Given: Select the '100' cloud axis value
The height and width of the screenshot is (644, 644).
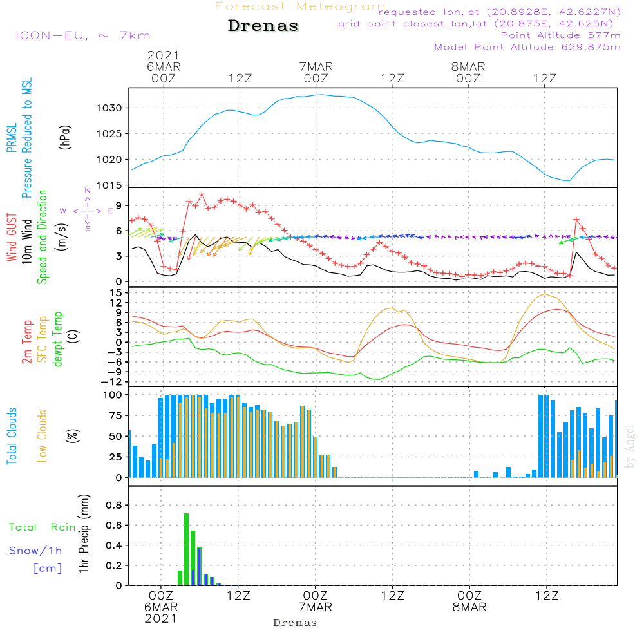Looking at the screenshot, I should [113, 395].
